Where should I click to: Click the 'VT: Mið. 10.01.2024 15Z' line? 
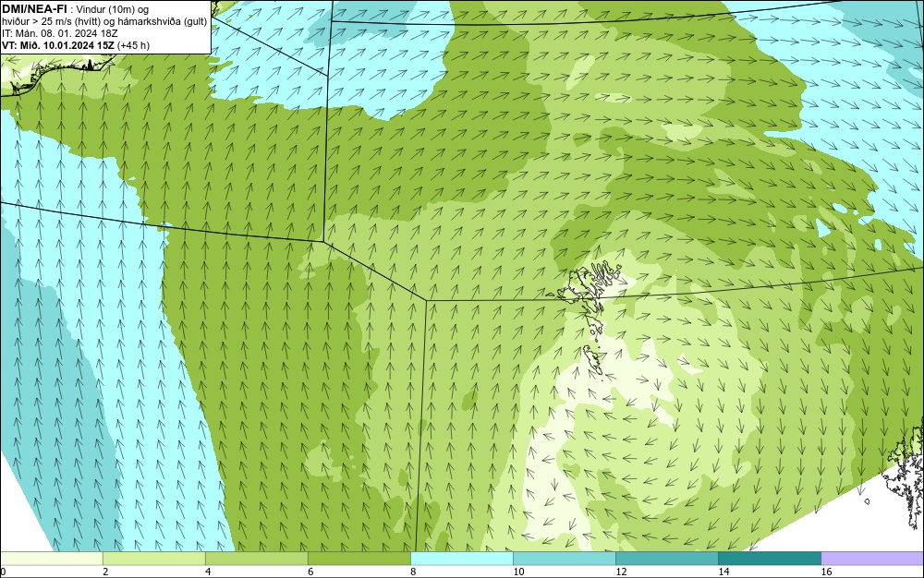pyautogui.click(x=57, y=45)
